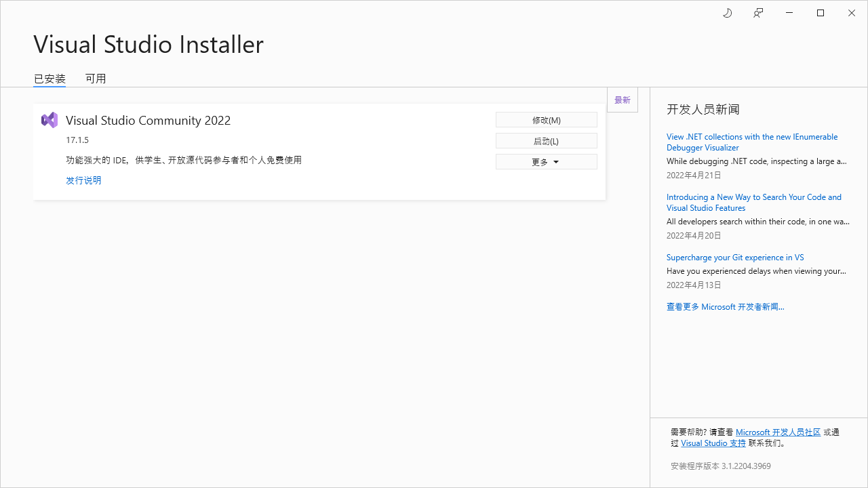This screenshot has height=488, width=868.
Task: Open 查看更多 Microsoft 开发者新闻 link
Action: coord(726,307)
